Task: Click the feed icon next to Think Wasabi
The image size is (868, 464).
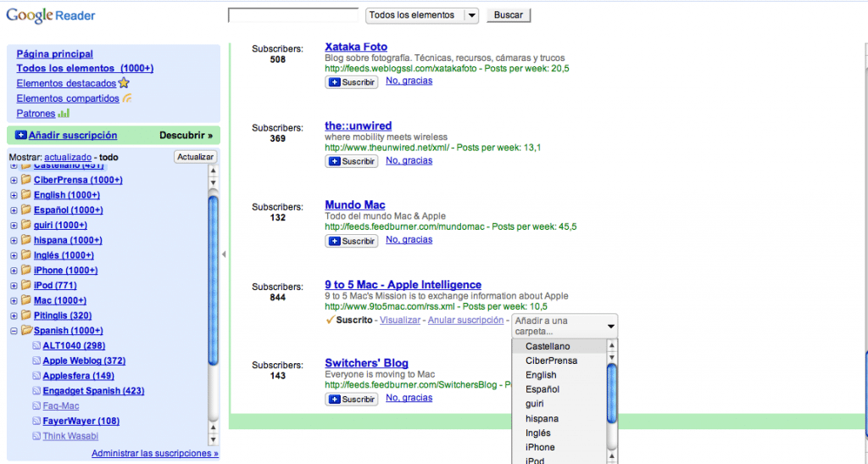Action: (36, 436)
